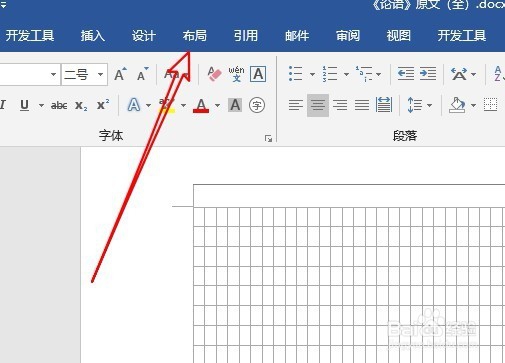This screenshot has height=363, width=505.
Task: Increase font size with grow font icon
Action: click(120, 74)
